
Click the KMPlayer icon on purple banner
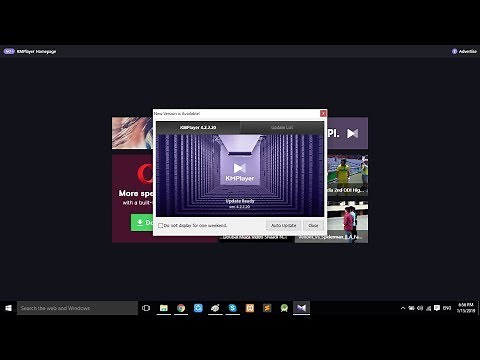352,134
